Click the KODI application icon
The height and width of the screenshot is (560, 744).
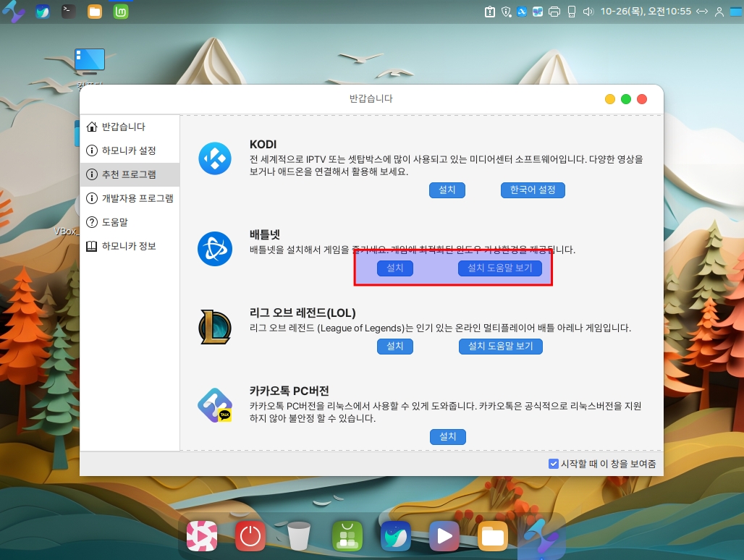[x=214, y=161]
